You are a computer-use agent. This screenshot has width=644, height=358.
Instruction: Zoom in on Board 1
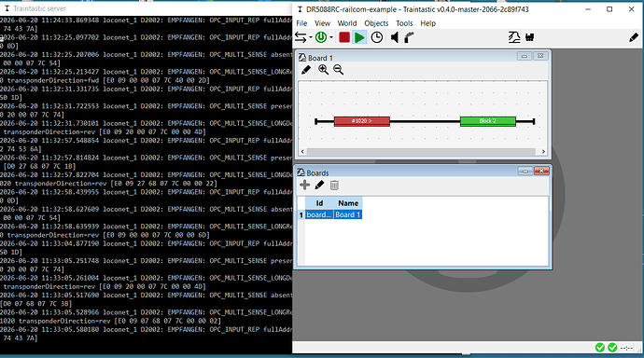[323, 70]
